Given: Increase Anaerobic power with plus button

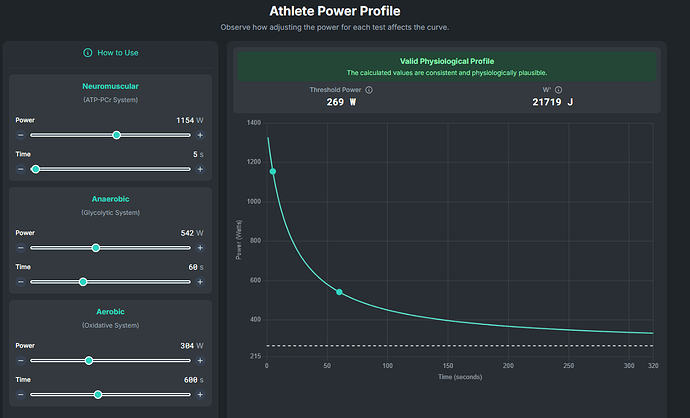Looking at the screenshot, I should tap(200, 248).
